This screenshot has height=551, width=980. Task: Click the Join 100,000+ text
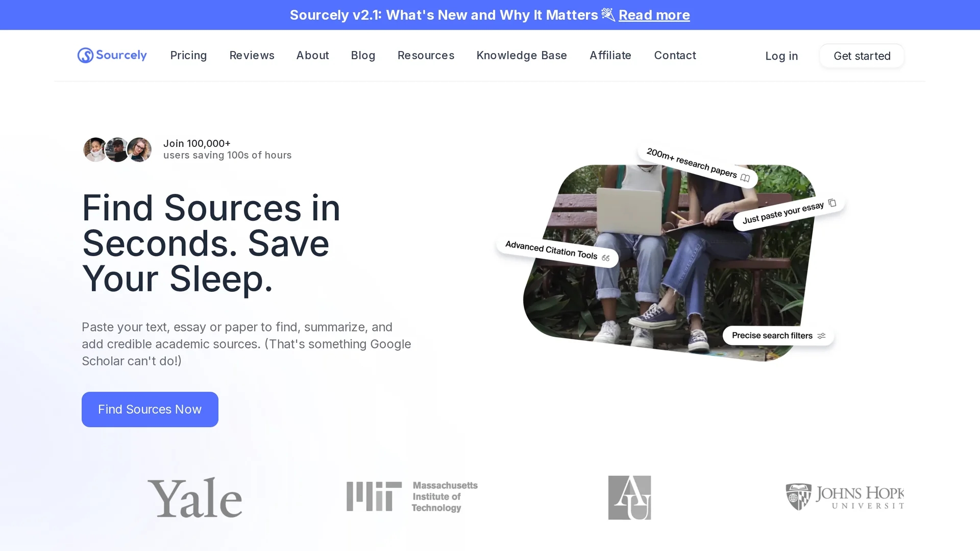coord(197,143)
